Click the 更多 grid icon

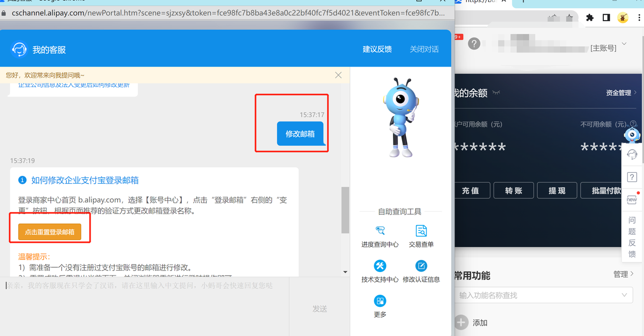pos(380,301)
